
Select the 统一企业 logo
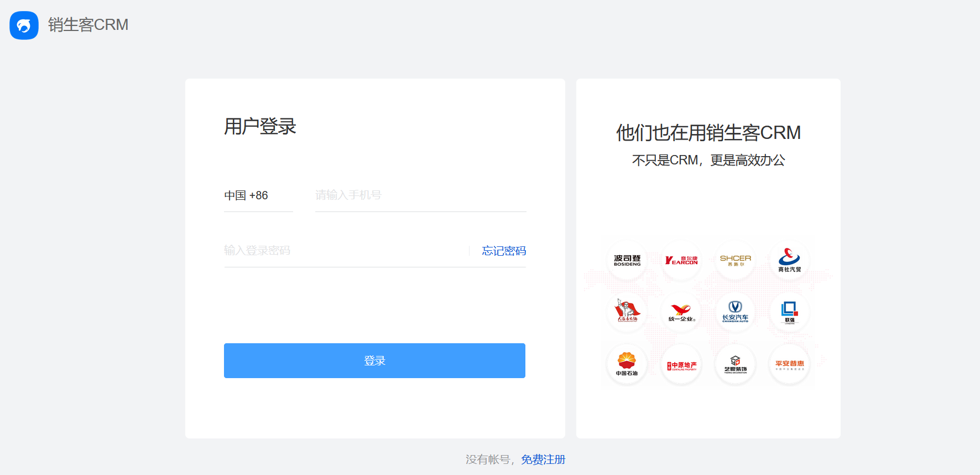(681, 312)
